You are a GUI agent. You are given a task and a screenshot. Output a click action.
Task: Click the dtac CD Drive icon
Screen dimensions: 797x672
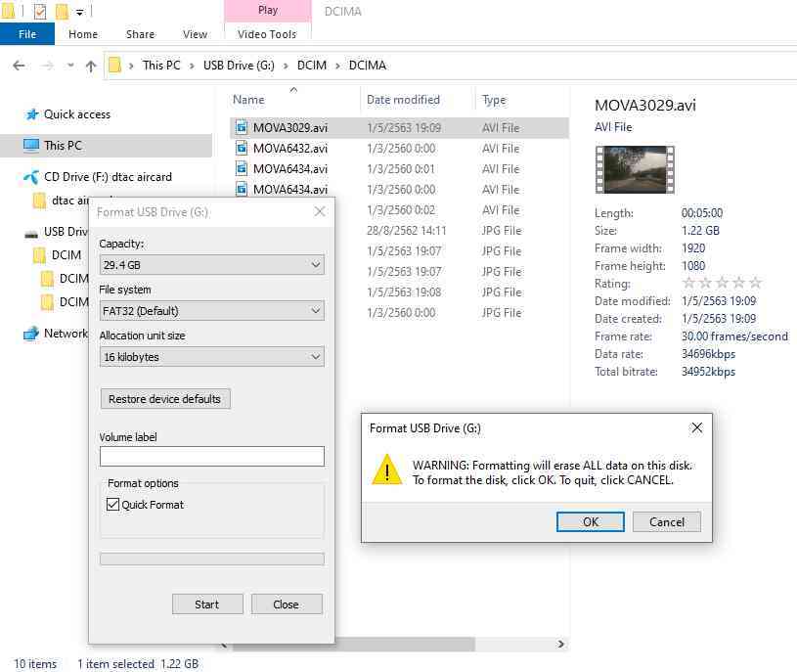pos(31,177)
